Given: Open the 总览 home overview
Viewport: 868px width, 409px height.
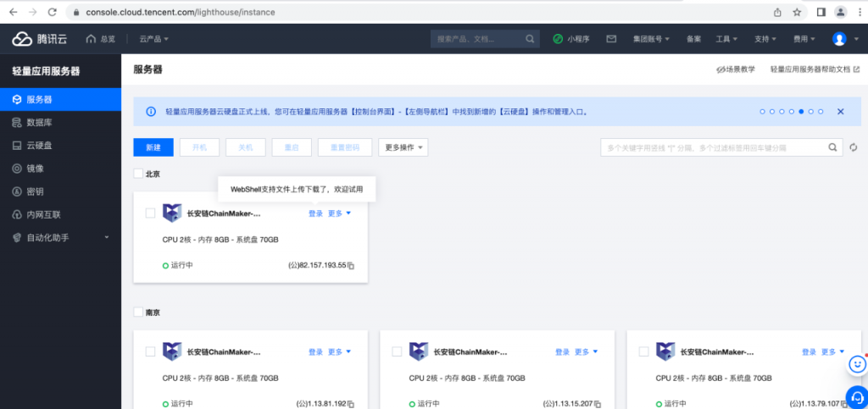Looking at the screenshot, I should [101, 39].
